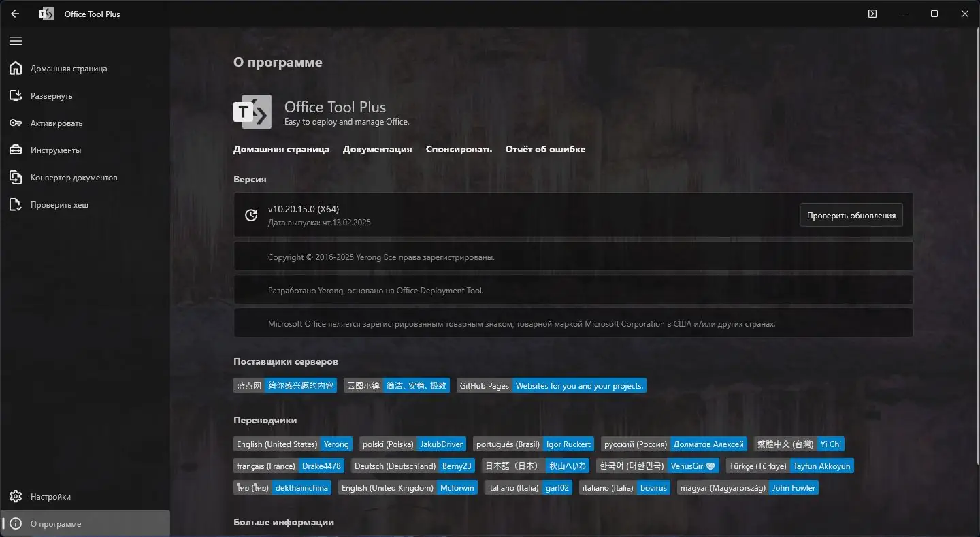Click the document converter sidebar icon
Image resolution: width=980 pixels, height=537 pixels.
point(16,177)
